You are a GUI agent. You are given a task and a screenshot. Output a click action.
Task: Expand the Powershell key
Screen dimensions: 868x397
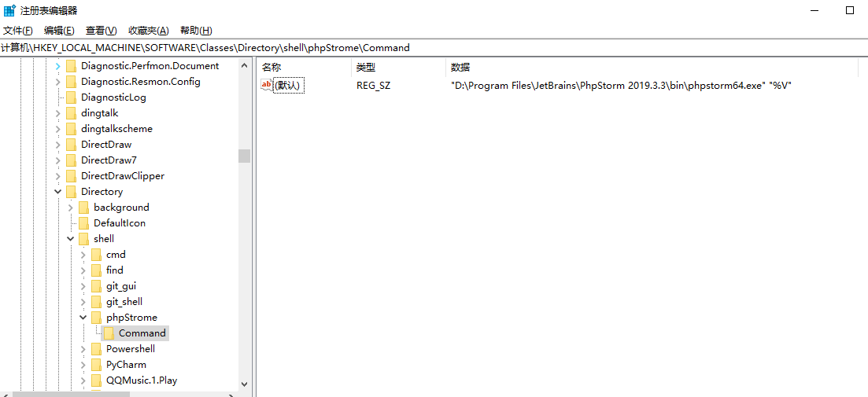click(83, 349)
